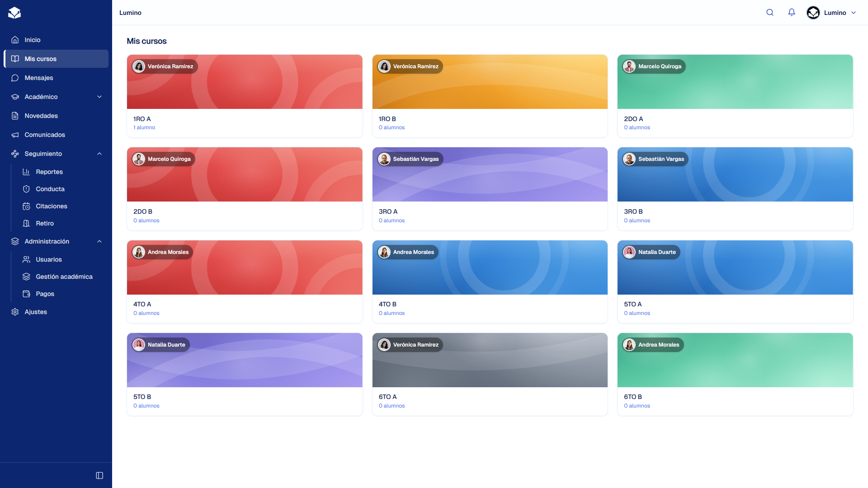Click Natalia Duarte badge on 5TO B
This screenshot has height=488, width=868.
point(160,345)
